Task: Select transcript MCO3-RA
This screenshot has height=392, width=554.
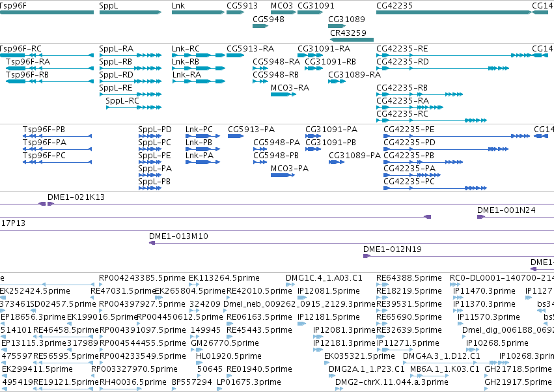Action: [x=290, y=88]
